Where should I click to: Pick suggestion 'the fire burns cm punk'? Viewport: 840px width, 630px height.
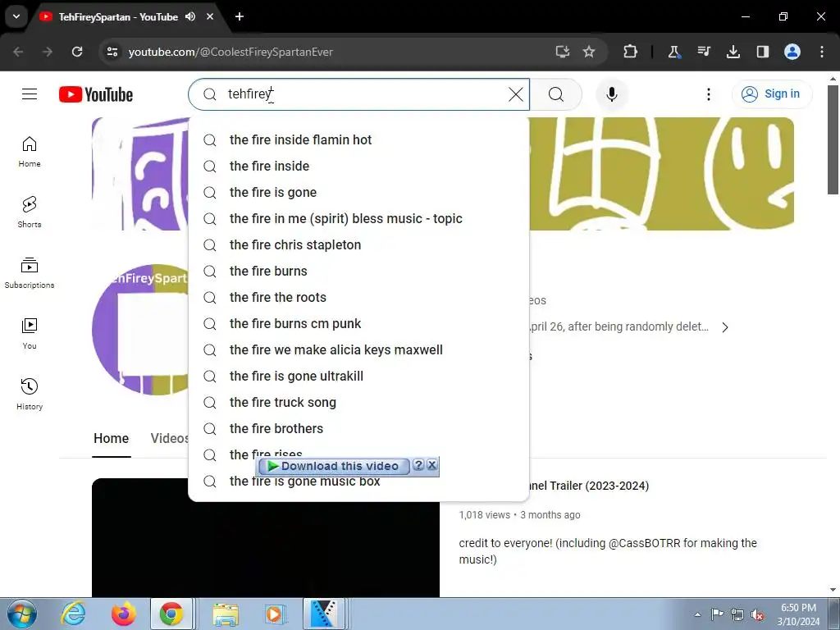point(358,323)
